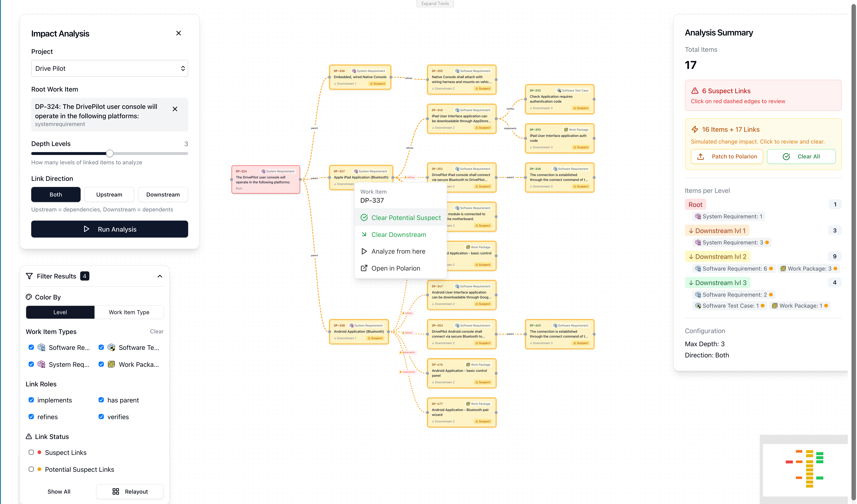Click the X to clear the root work item
857x504 pixels.
175,109
